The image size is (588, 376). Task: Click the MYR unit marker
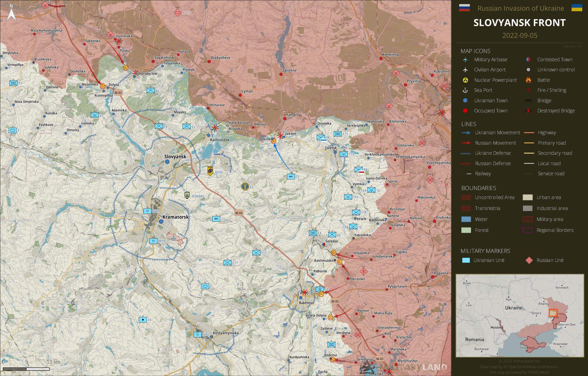pyautogui.click(x=153, y=241)
